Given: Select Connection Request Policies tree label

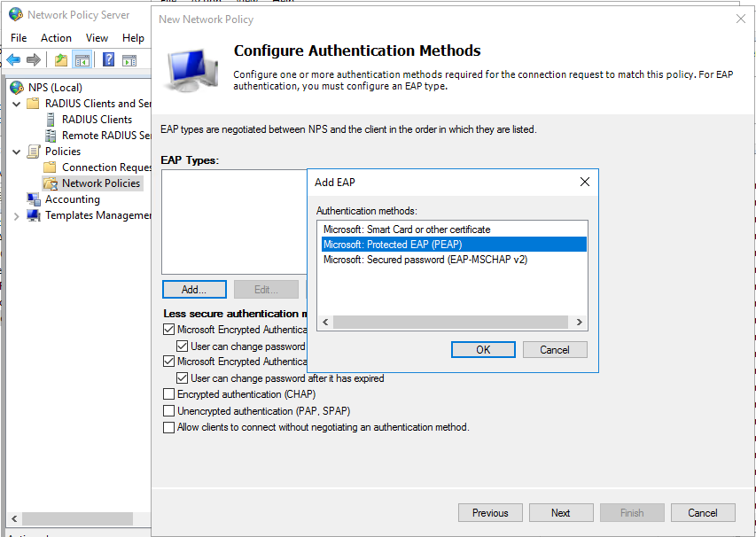Looking at the screenshot, I should (x=106, y=167).
